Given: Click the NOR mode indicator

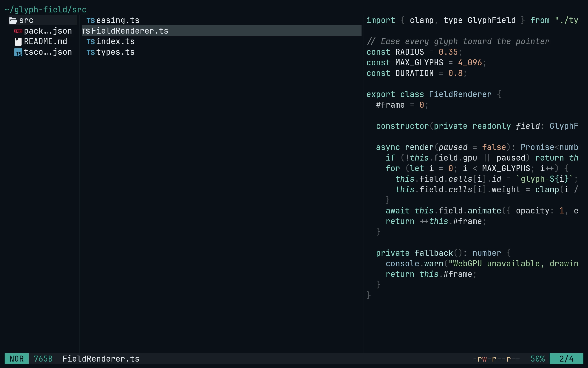Looking at the screenshot, I should 17,359.
